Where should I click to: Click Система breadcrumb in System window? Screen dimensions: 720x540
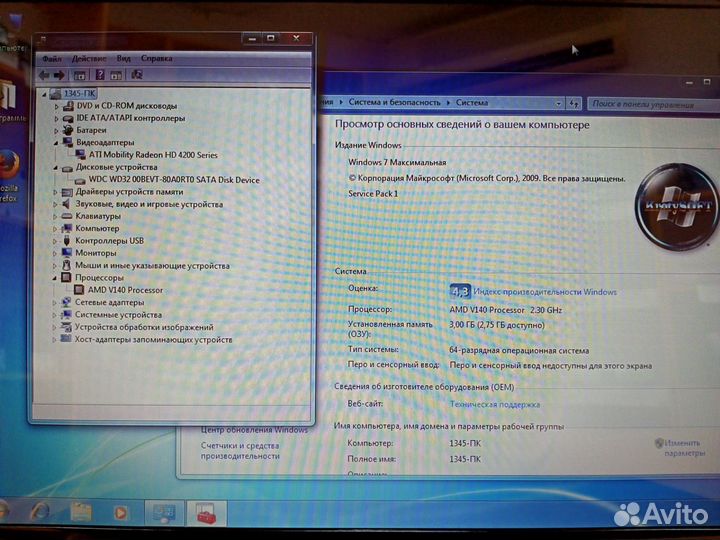pos(472,103)
